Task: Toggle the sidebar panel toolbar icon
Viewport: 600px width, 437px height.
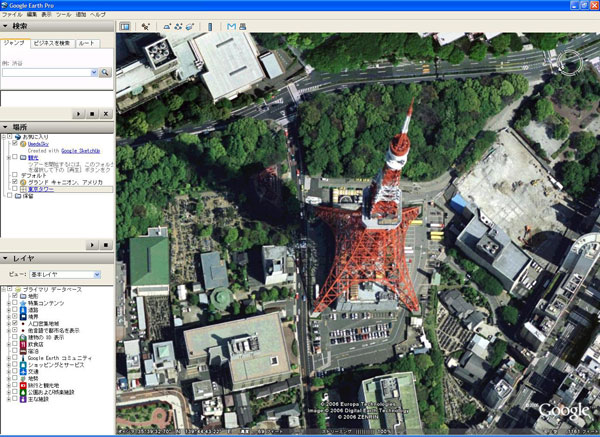Action: 125,26
